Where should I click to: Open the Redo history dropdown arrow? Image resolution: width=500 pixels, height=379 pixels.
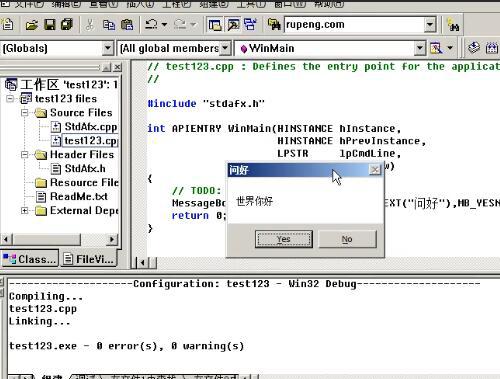click(x=193, y=24)
